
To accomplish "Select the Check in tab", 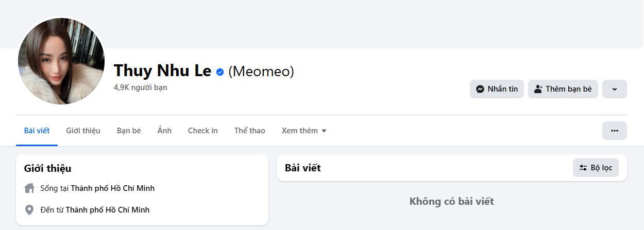I will click(x=202, y=131).
